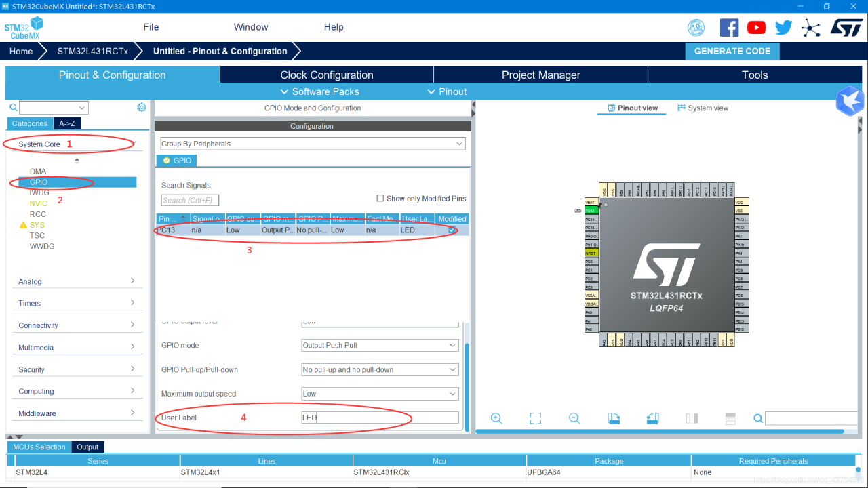Select DMA in System Core list
868x488 pixels.
[x=38, y=171]
